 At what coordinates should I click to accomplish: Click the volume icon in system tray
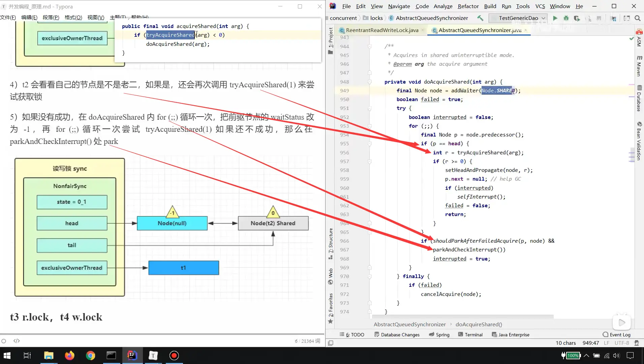pos(616,355)
